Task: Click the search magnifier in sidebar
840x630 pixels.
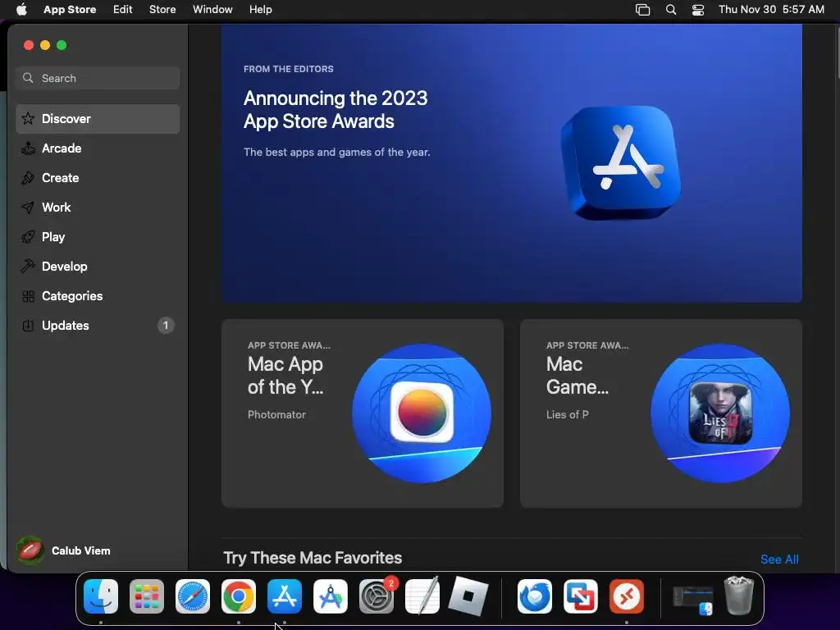Action: 28,78
